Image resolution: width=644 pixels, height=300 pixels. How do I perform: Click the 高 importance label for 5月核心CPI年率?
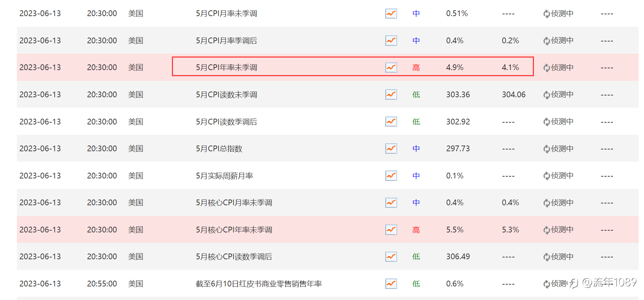tap(416, 230)
